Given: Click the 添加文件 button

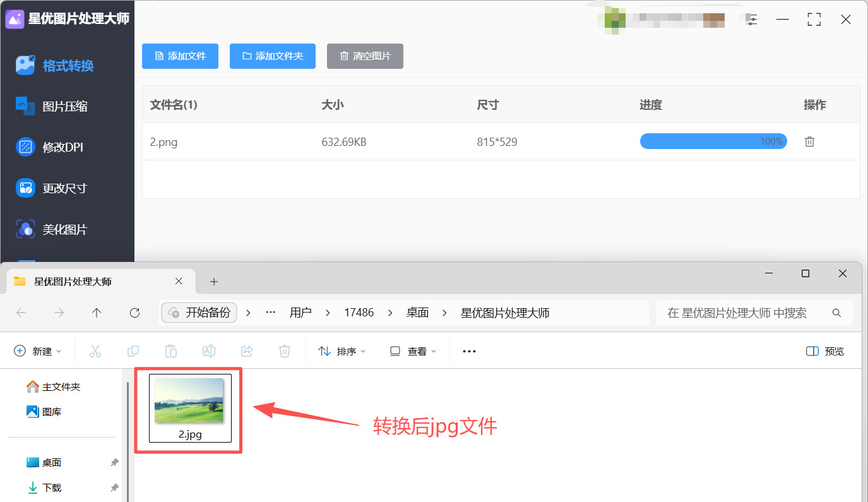Looking at the screenshot, I should pos(181,56).
